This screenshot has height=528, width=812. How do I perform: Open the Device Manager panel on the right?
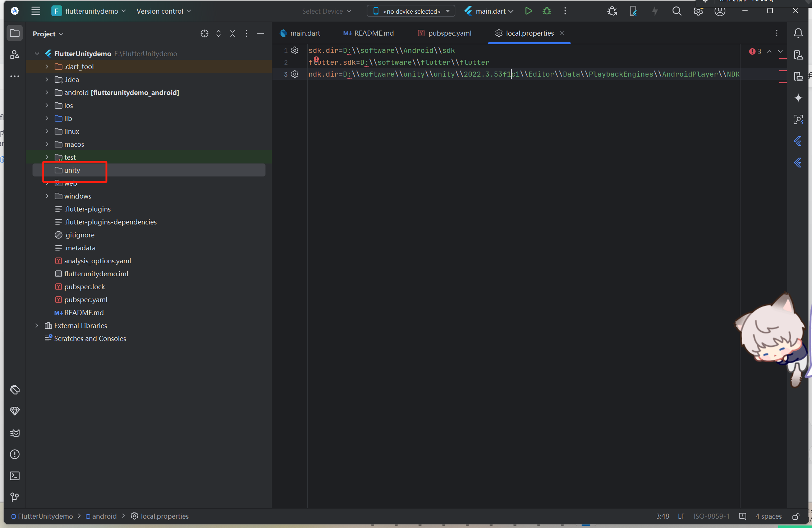coord(798,55)
